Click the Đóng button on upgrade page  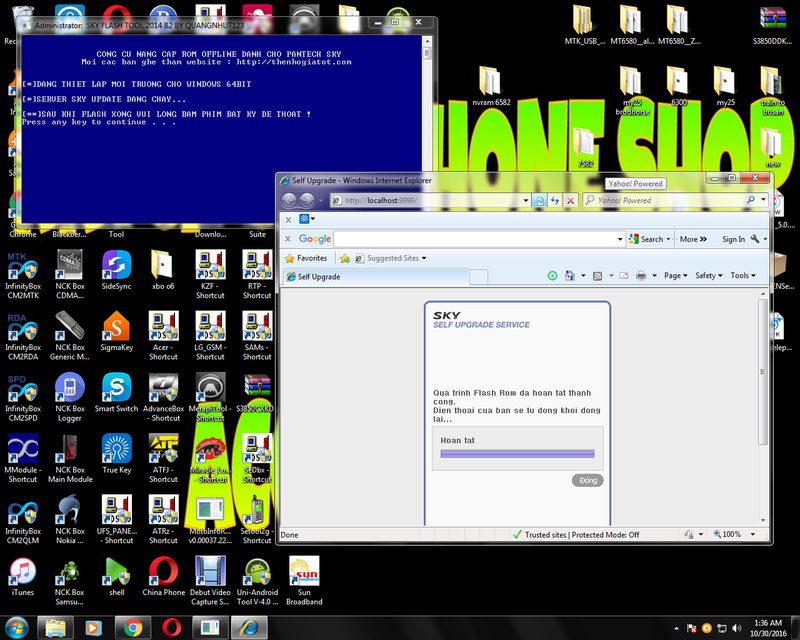coord(588,481)
